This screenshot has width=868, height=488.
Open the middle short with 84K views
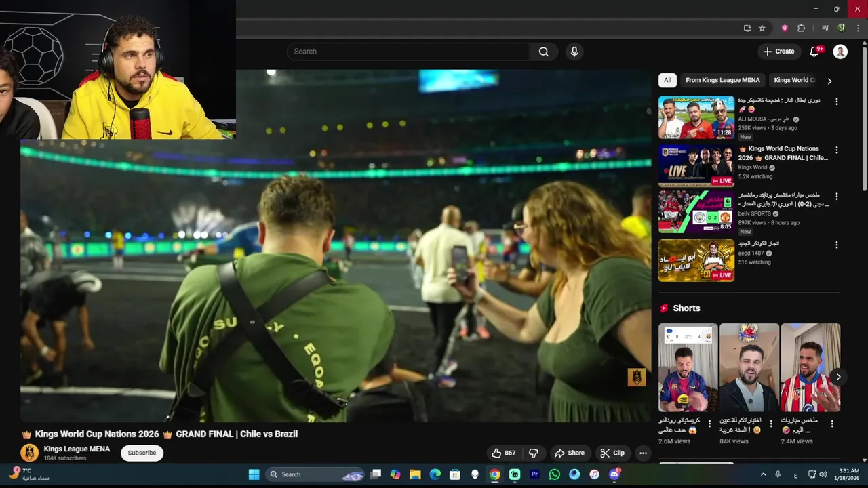coord(749,367)
